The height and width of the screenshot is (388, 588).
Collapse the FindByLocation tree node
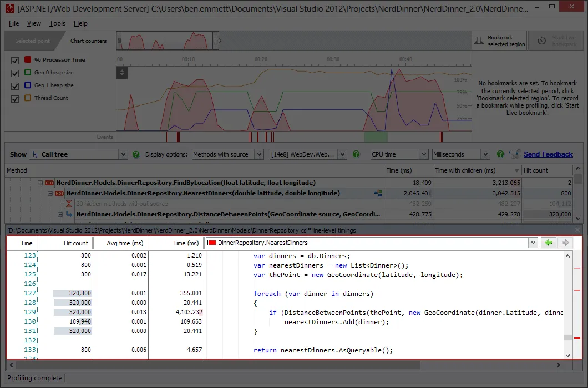tap(40, 183)
